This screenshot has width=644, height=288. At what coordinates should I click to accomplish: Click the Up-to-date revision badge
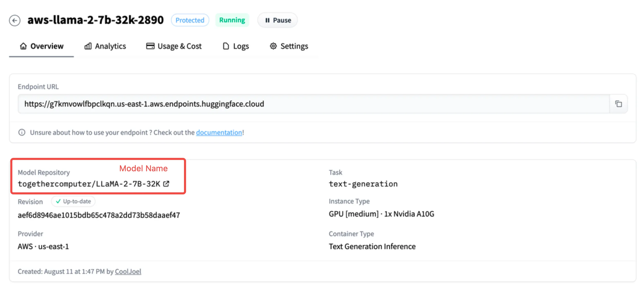(x=73, y=201)
